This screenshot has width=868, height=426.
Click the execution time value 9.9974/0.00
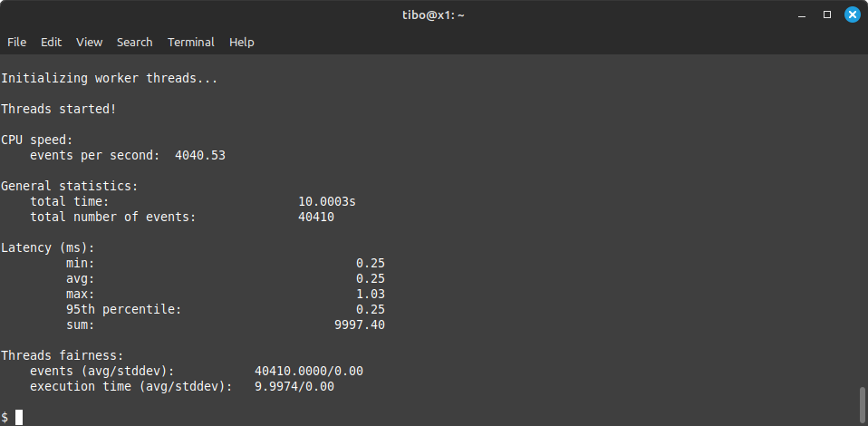(294, 386)
